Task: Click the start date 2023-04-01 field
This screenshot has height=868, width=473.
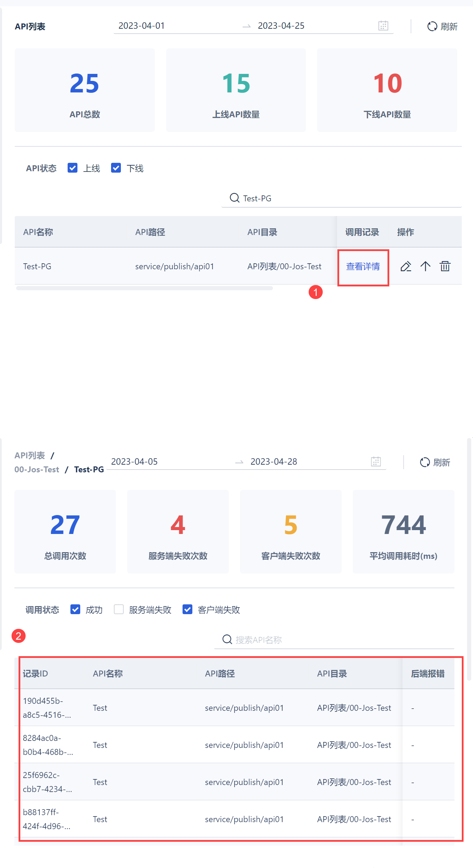Action: (x=142, y=26)
